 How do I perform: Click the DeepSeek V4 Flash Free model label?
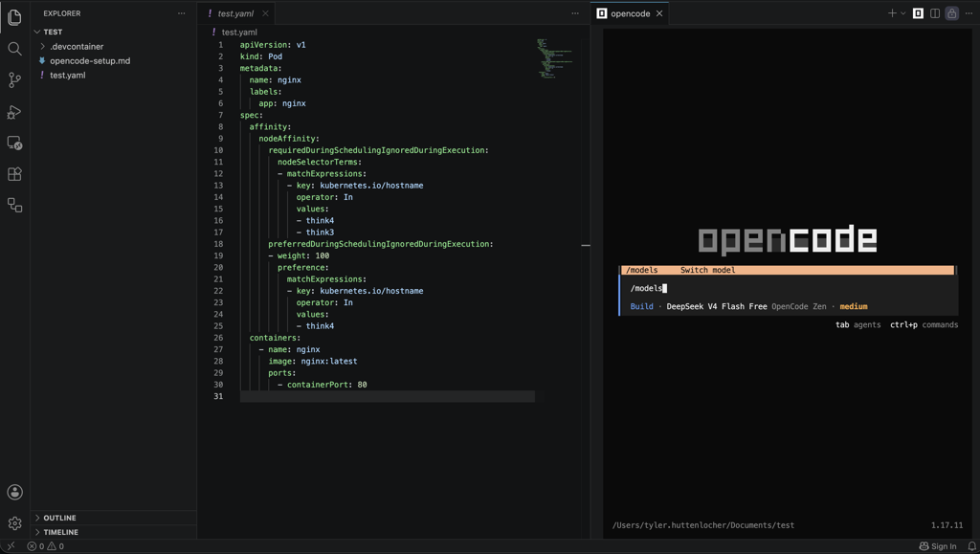click(x=716, y=306)
